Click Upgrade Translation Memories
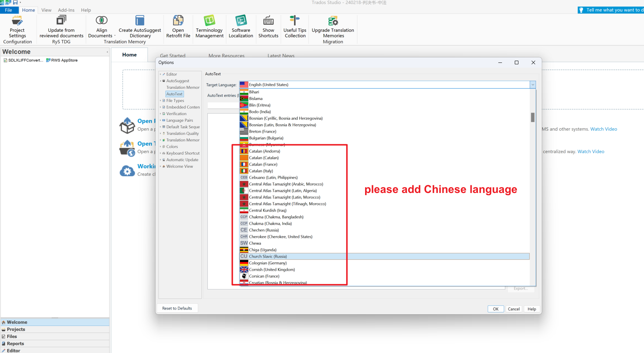Viewport: 644px width, 353px height. pyautogui.click(x=333, y=27)
